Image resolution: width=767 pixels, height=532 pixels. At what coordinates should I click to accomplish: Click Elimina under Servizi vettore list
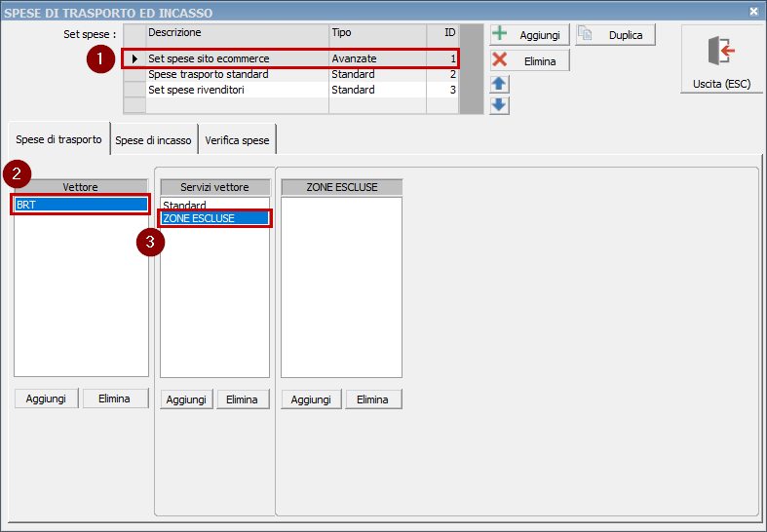[243, 399]
